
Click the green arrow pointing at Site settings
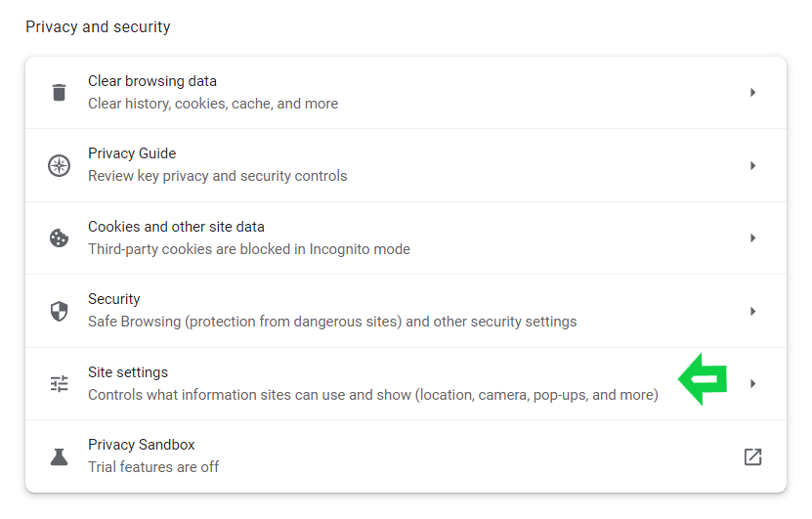pos(704,379)
